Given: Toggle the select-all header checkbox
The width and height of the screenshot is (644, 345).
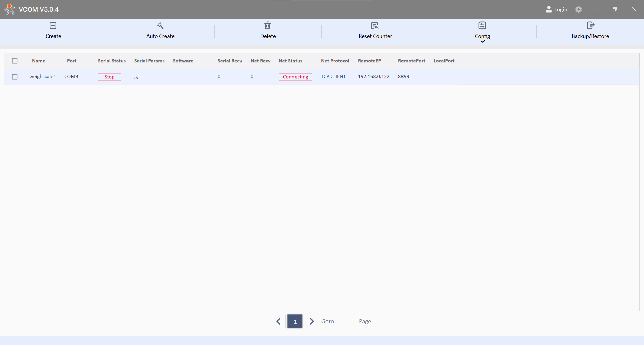Looking at the screenshot, I should [15, 61].
